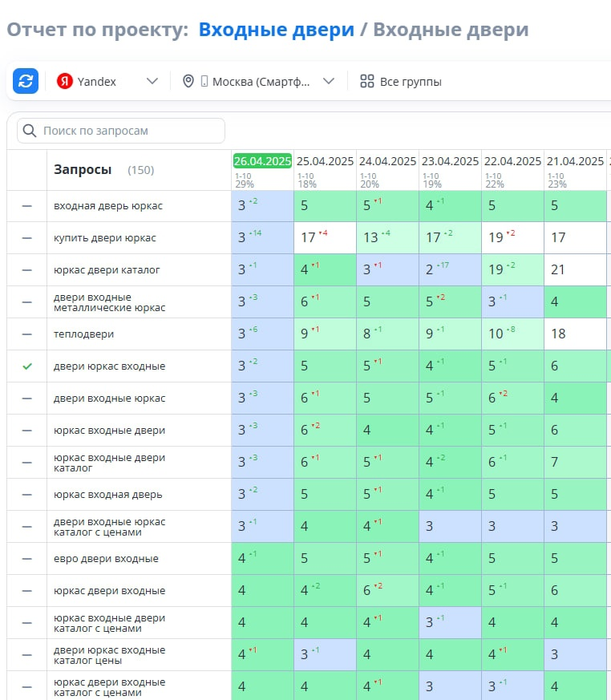Click купить двери юркас position 13 on 24.04.2025
The image size is (611, 700).
pyautogui.click(x=387, y=237)
